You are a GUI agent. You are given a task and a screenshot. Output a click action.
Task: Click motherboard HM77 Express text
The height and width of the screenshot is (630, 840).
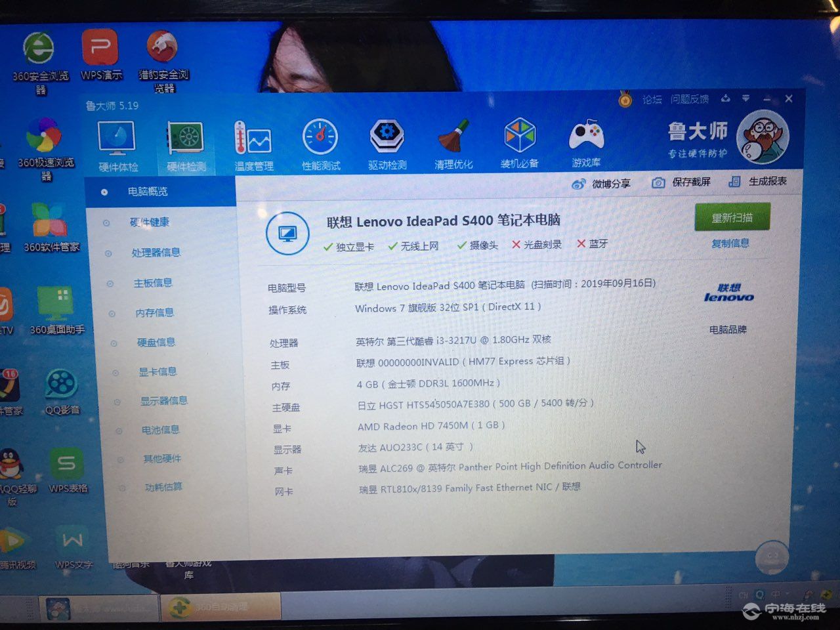pyautogui.click(x=463, y=362)
